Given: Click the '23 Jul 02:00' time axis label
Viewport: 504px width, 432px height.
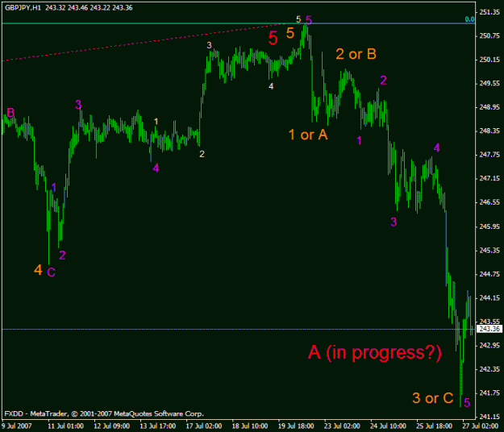Looking at the screenshot, I should pos(343,426).
